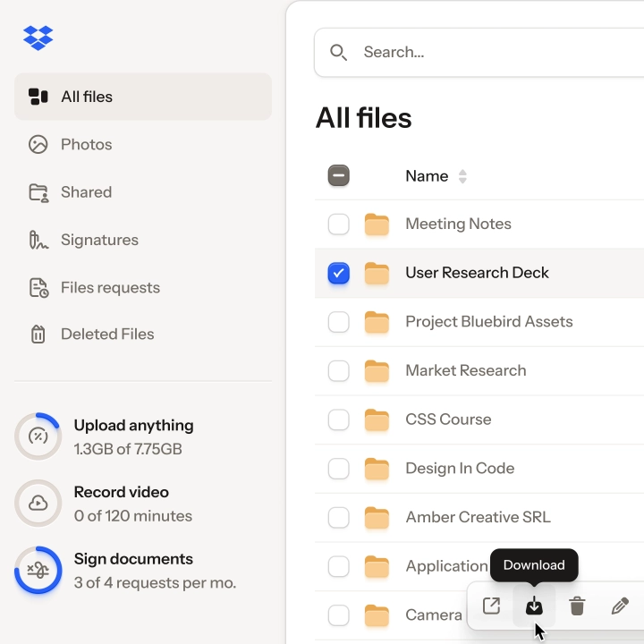Click 'Record video' usage label
Screen dimensions: 644x644
(121, 492)
